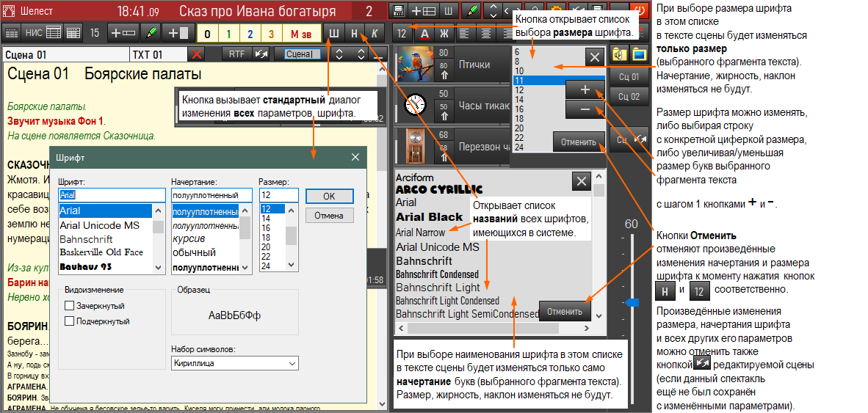Screen dimensions: 868x413
Task: Click the RTF button
Action: [x=236, y=54]
